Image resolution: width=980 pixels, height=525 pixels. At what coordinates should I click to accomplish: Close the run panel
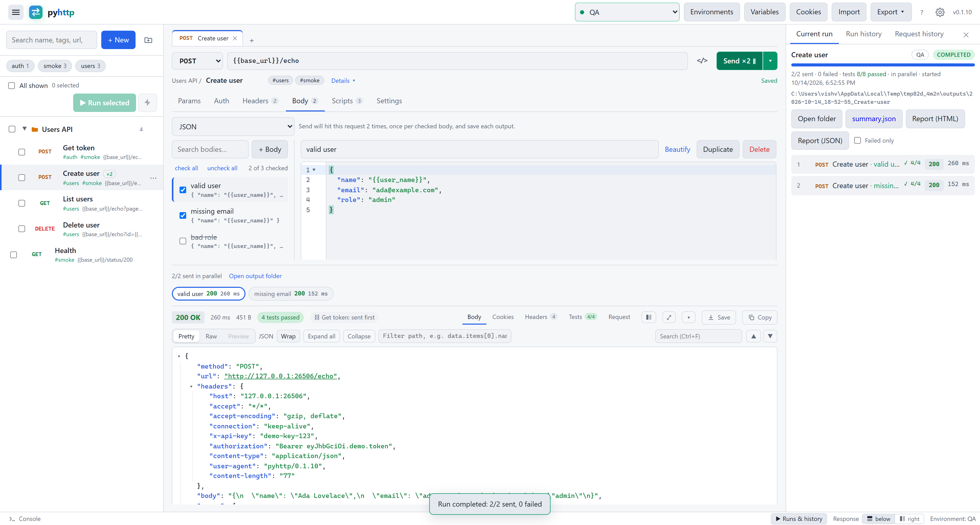coord(966,35)
